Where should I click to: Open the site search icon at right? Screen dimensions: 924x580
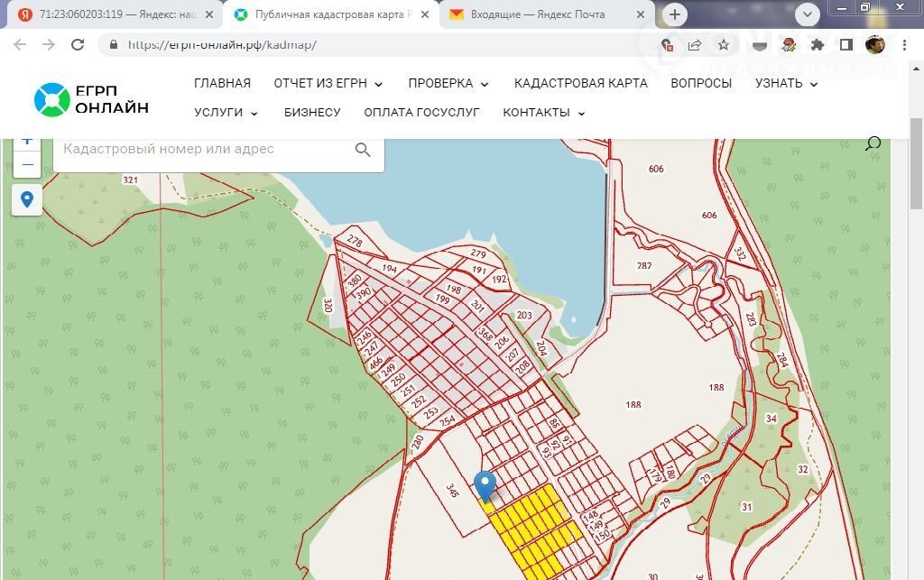[873, 143]
